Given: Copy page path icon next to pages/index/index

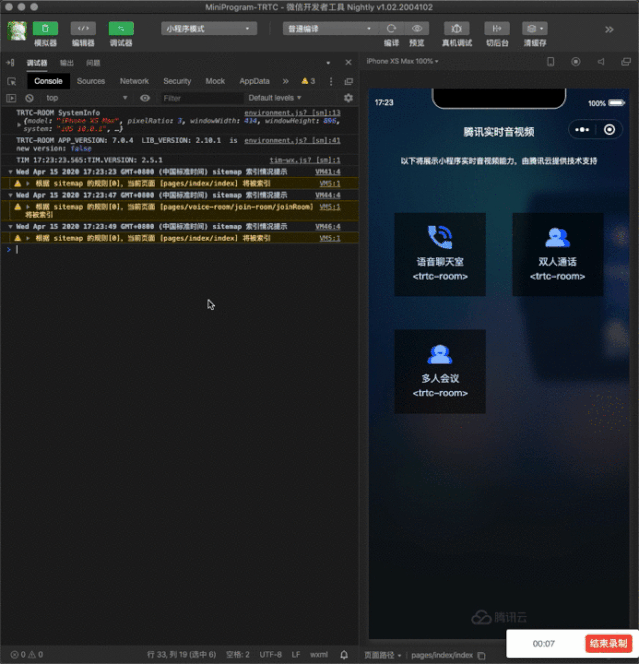Looking at the screenshot, I should (x=481, y=656).
